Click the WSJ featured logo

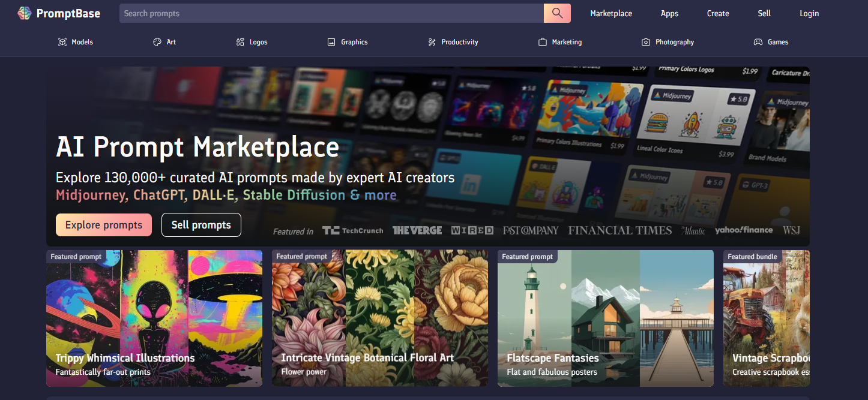[791, 230]
